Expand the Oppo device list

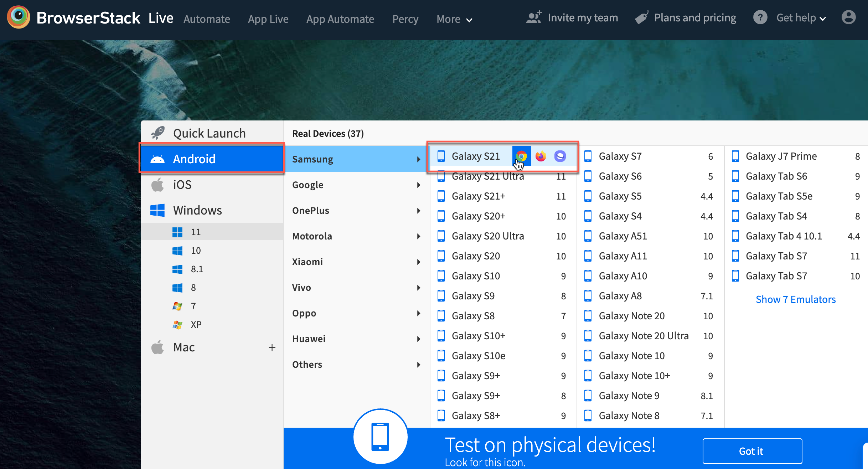[x=356, y=313]
